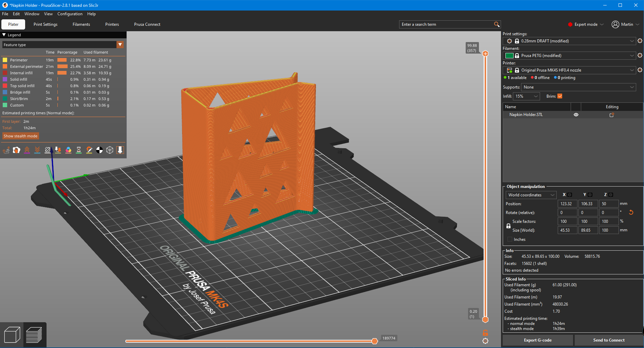644x348 pixels.
Task: Click the search magnifier icon
Action: click(497, 24)
